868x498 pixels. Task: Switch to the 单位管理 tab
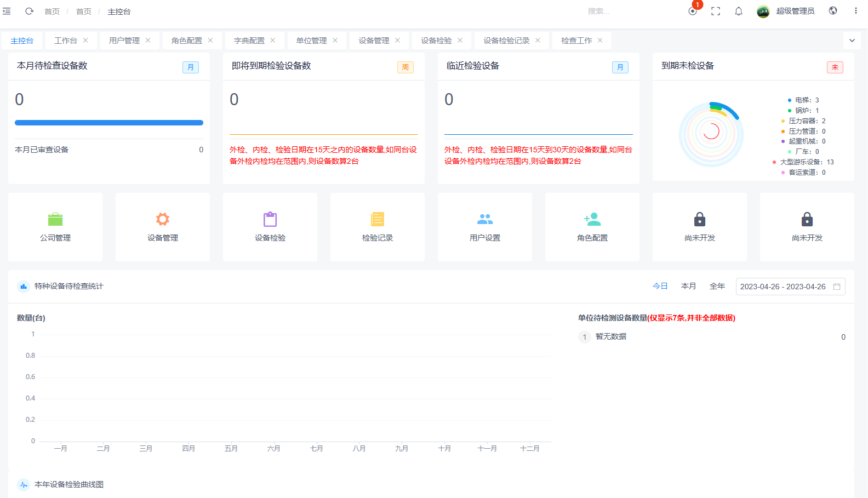(312, 41)
